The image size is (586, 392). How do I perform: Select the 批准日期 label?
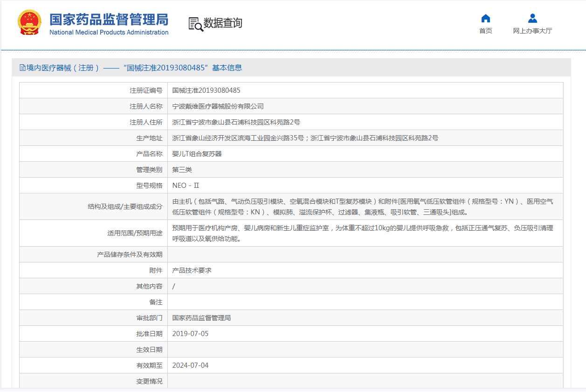pos(149,334)
